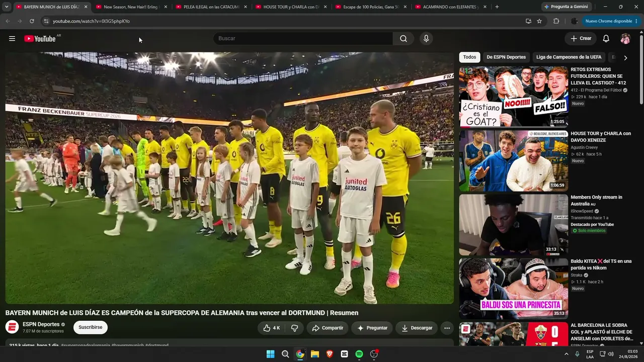Open the IShowSpeed channel name

(x=582, y=212)
